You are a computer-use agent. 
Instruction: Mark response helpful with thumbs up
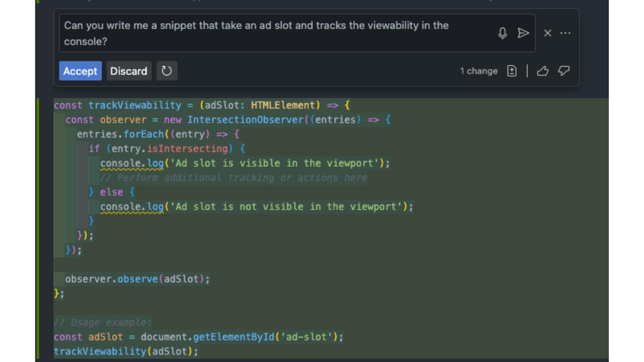pos(542,71)
